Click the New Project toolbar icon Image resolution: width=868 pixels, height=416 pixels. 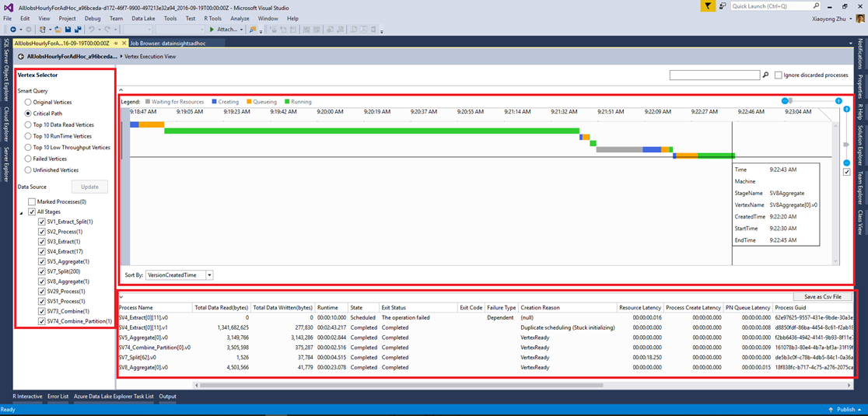point(42,29)
